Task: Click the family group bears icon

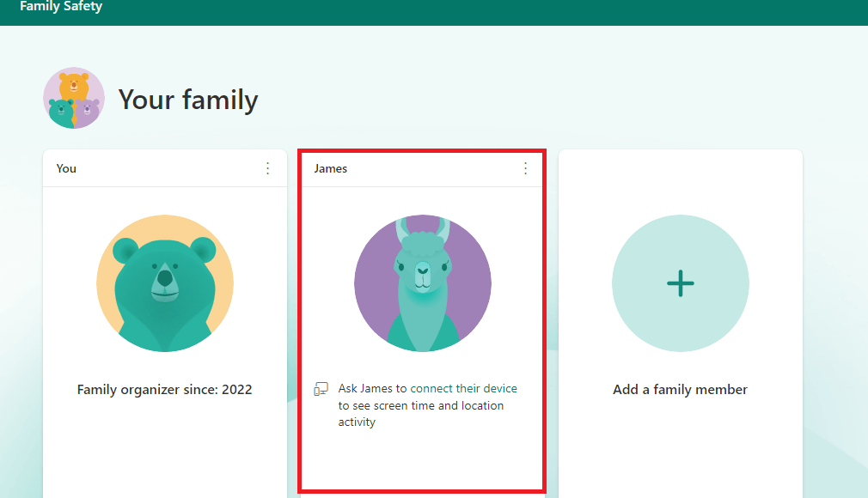Action: 74,99
